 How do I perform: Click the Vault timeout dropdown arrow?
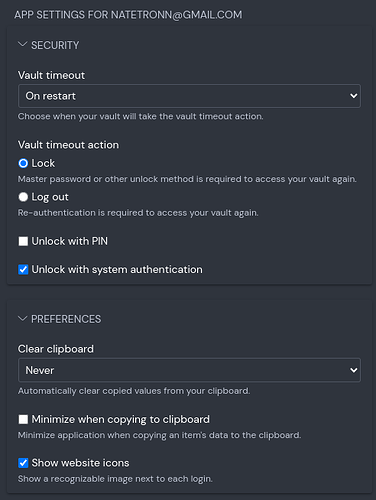coord(353,96)
